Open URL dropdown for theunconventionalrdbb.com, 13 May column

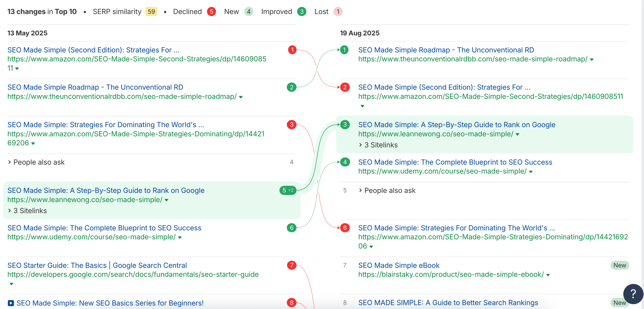click(x=241, y=97)
